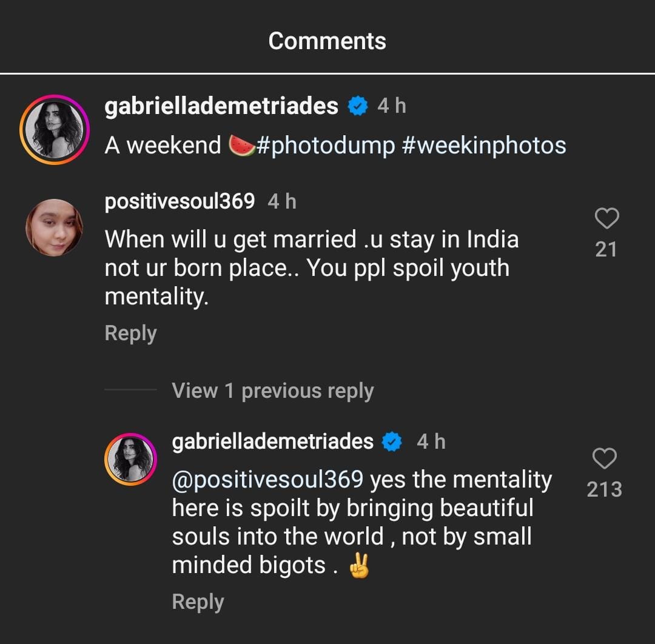This screenshot has height=644, width=655.
Task: Like positivesoul369's comment with the heart
Action: (x=606, y=218)
